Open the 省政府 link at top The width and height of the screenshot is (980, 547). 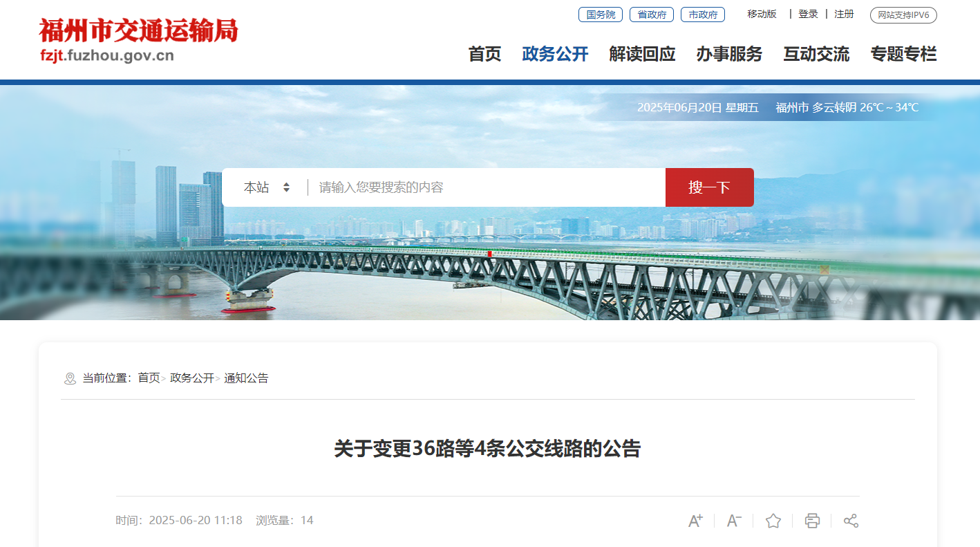652,15
